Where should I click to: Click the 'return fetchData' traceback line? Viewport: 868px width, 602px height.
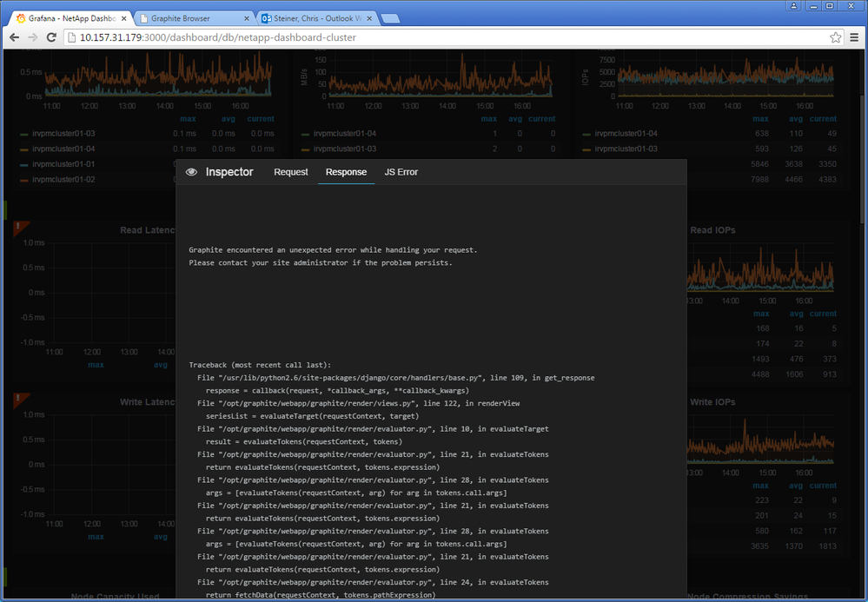click(x=321, y=595)
